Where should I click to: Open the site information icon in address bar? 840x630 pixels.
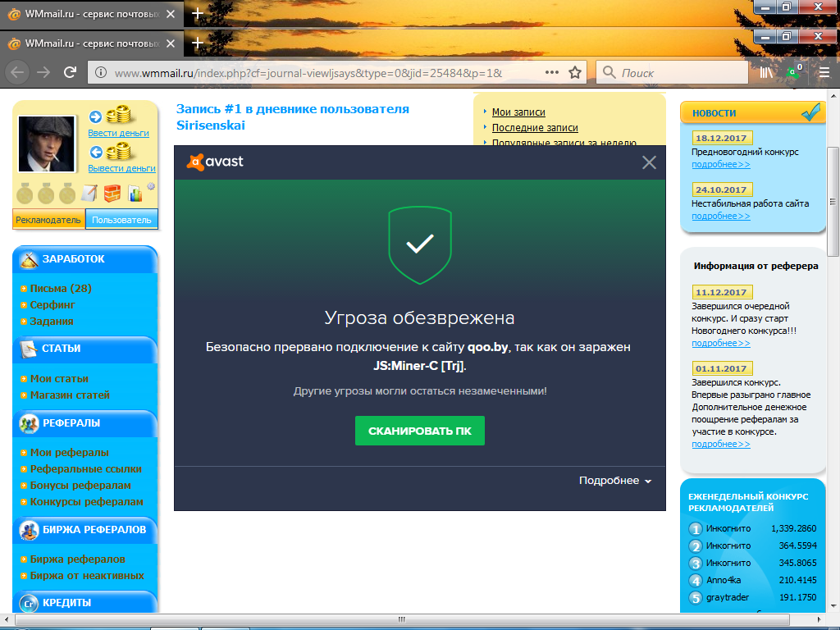coord(101,72)
